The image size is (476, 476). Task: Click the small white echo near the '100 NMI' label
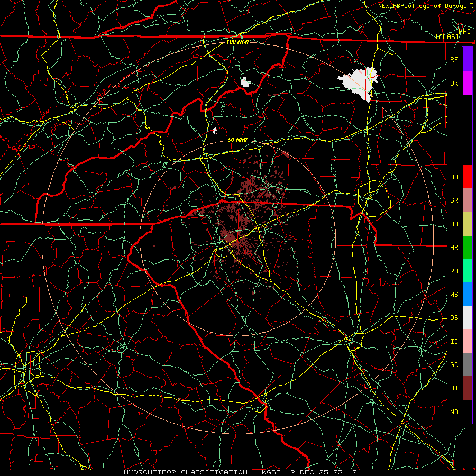point(245,82)
